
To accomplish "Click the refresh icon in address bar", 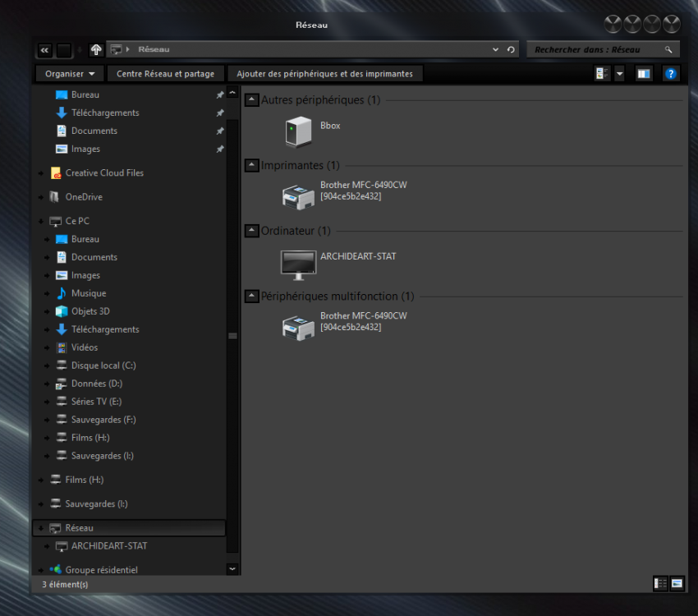I will 511,50.
